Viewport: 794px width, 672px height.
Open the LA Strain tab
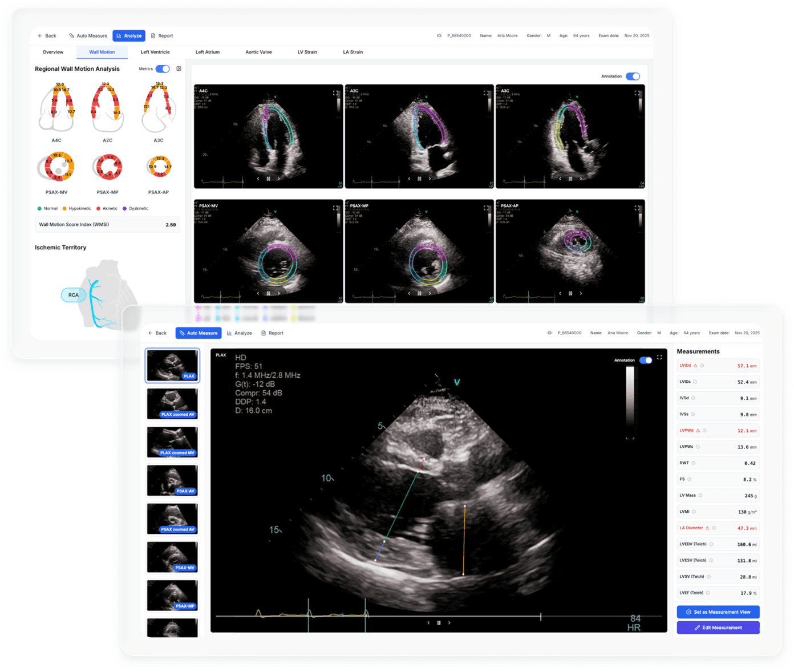tap(353, 52)
